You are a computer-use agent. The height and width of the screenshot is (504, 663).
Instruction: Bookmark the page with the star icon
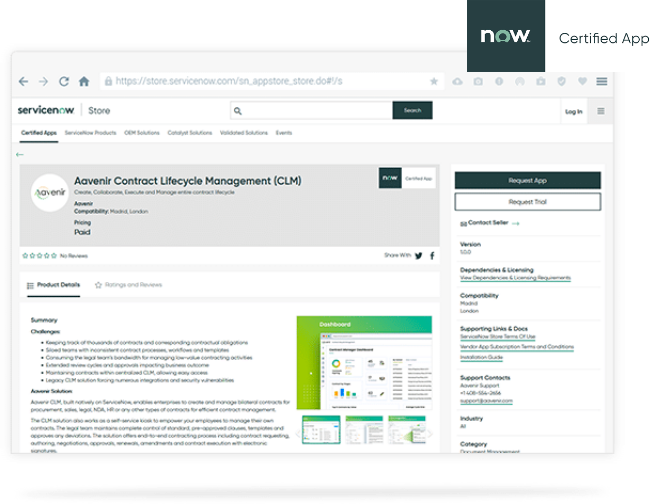(434, 81)
